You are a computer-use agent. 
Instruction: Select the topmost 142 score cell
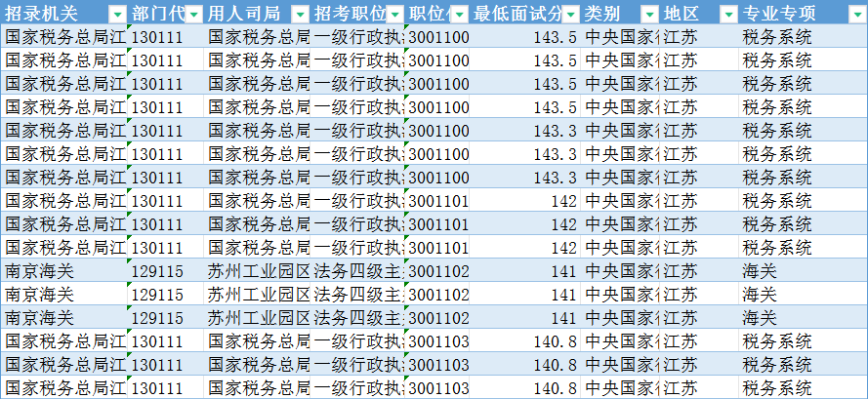click(x=525, y=201)
